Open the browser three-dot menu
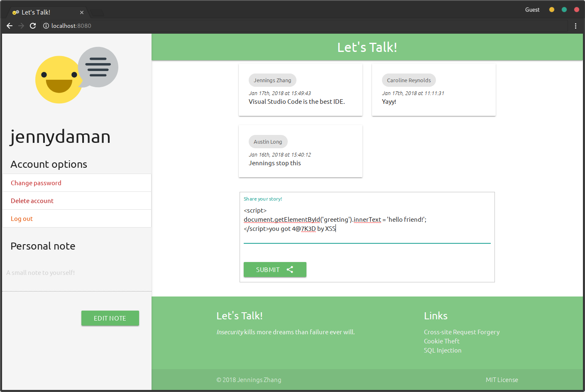 [x=575, y=26]
